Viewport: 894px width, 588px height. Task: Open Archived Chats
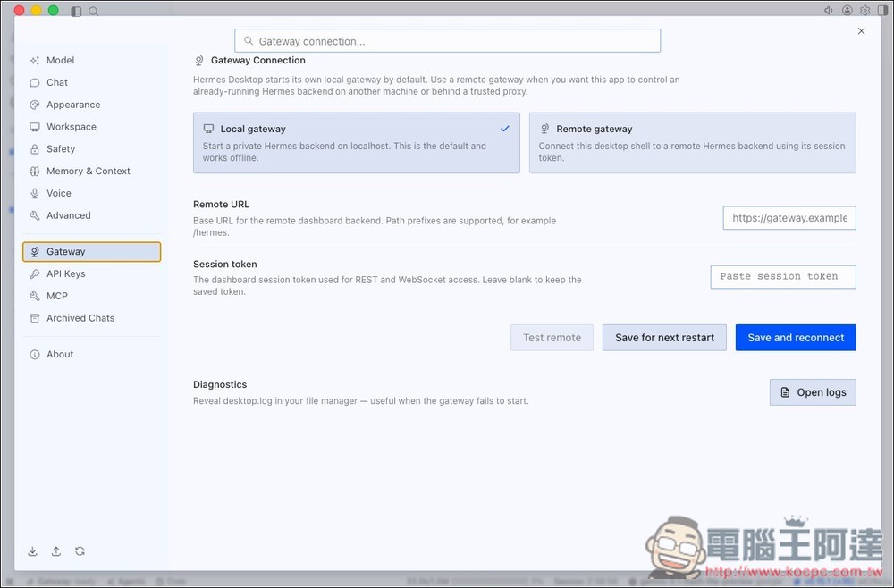pyautogui.click(x=91, y=318)
